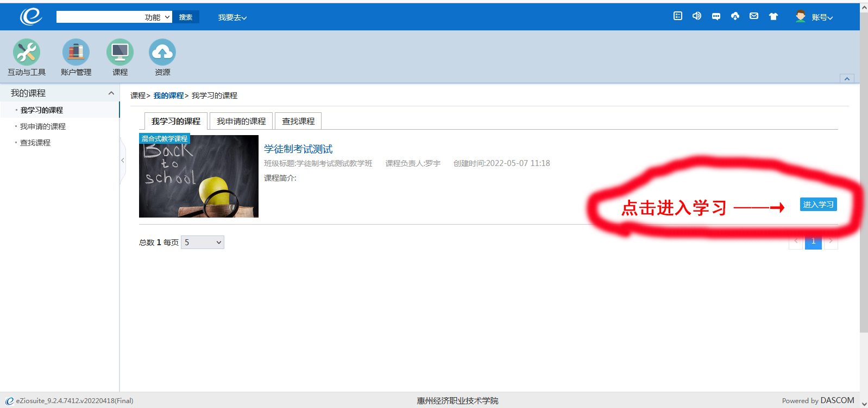Click the 搜索 search button

186,17
